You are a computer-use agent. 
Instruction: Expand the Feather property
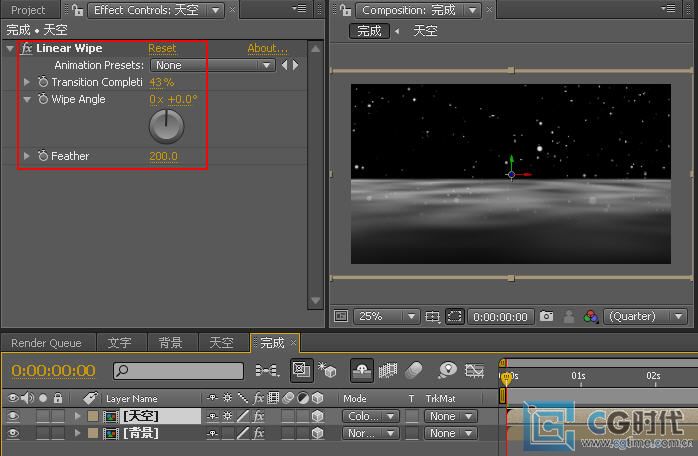coord(27,156)
